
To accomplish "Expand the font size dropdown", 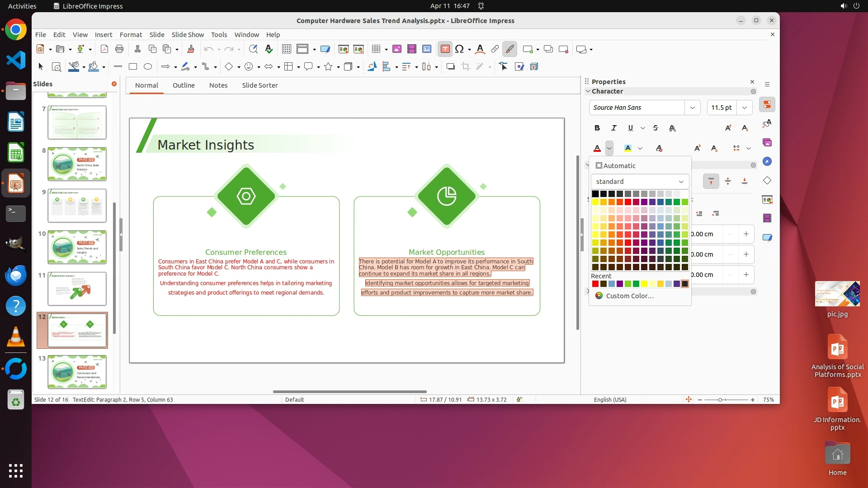I will coord(744,108).
